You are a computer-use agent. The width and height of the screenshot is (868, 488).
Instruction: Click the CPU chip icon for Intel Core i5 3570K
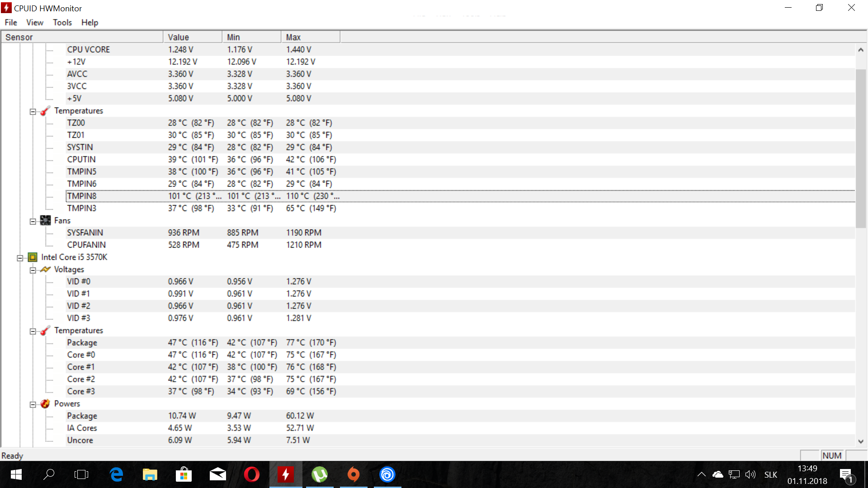(x=33, y=257)
